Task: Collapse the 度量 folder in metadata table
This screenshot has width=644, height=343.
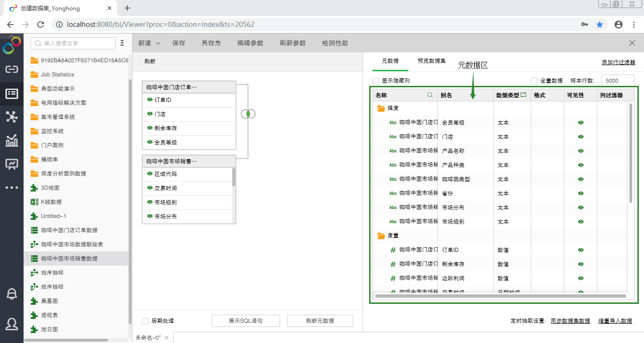Action: click(x=381, y=235)
